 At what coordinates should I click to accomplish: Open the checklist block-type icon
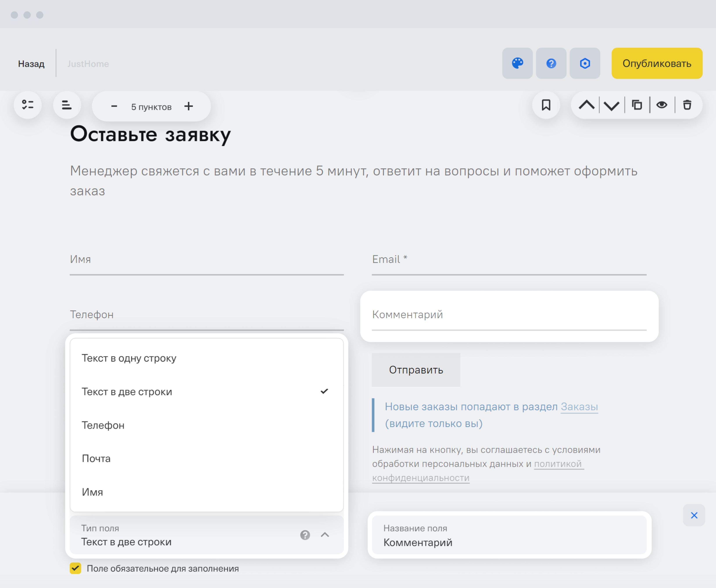[x=28, y=105]
